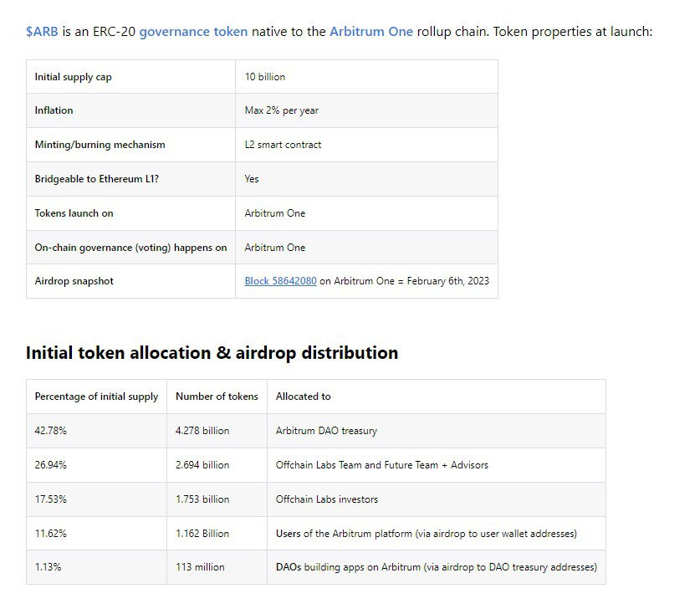Select 'Bridgeable to Ethereum L1?' label

(x=96, y=179)
